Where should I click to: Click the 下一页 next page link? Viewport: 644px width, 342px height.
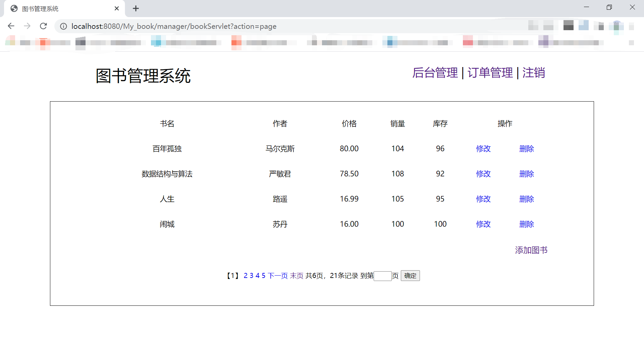278,276
